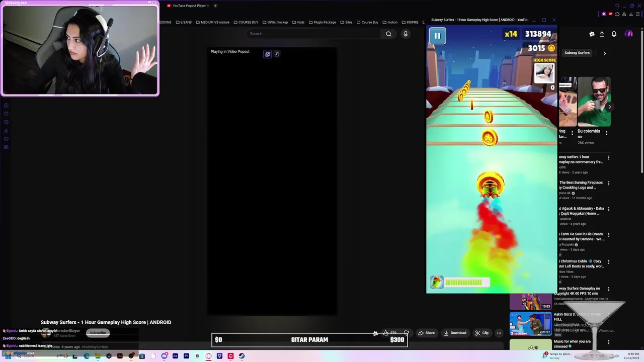Open CapCut from the taskbar
The height and width of the screenshot is (362, 644).
coord(197,356)
